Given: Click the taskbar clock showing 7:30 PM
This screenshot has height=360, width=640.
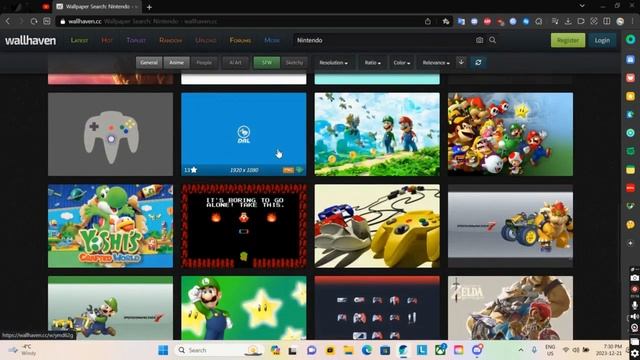Looking at the screenshot, I should (609, 350).
